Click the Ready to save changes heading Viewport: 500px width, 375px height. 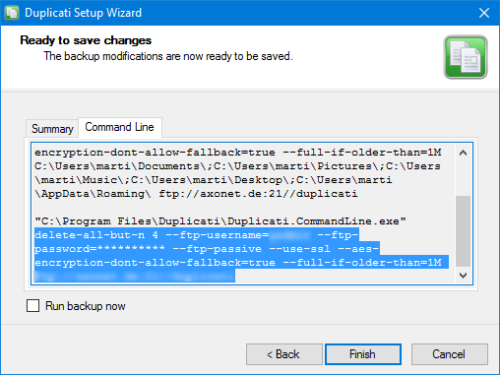86,40
